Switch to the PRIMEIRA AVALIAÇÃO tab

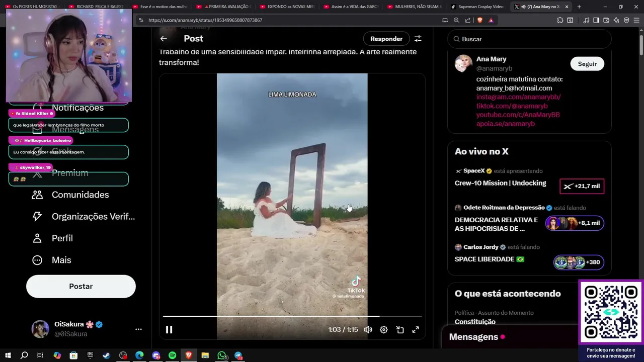223,7
